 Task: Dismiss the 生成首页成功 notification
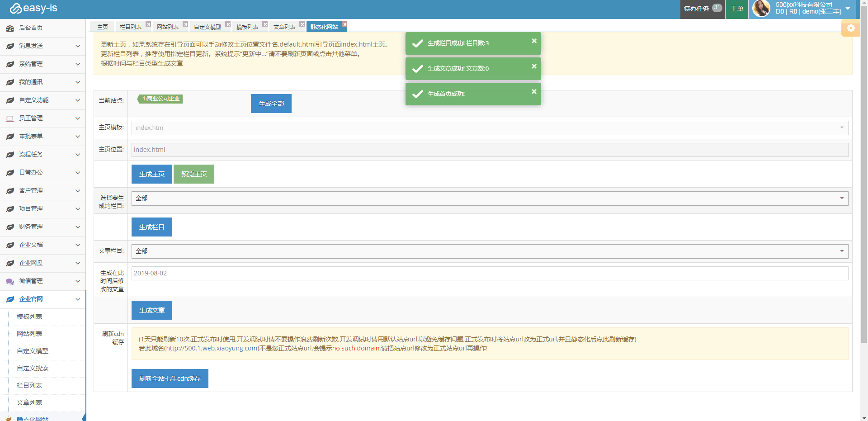pyautogui.click(x=534, y=91)
